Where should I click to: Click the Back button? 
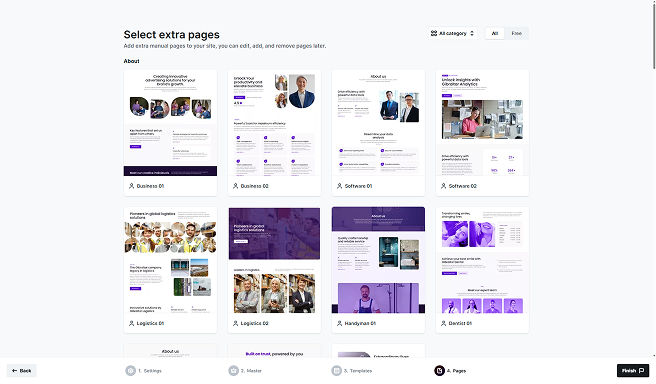coord(22,371)
